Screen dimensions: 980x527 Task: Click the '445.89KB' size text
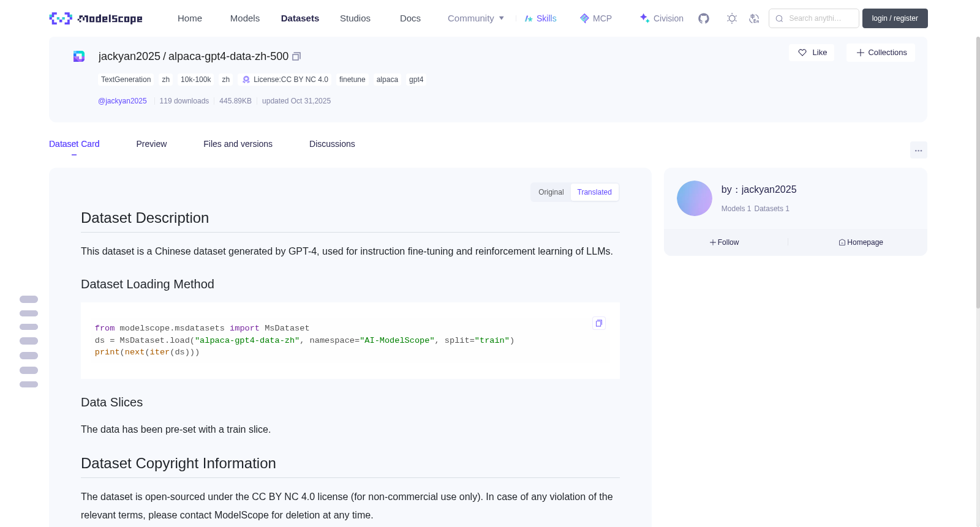pos(236,101)
